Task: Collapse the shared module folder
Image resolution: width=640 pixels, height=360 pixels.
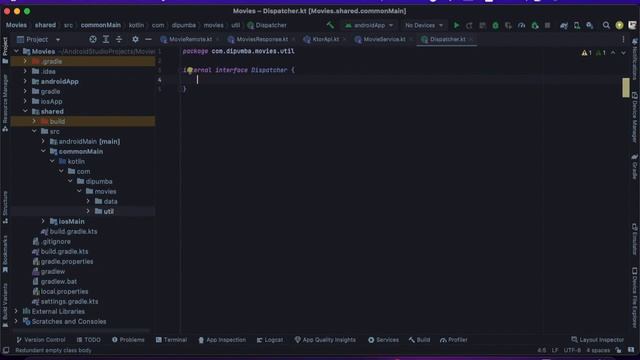Action: pos(25,111)
